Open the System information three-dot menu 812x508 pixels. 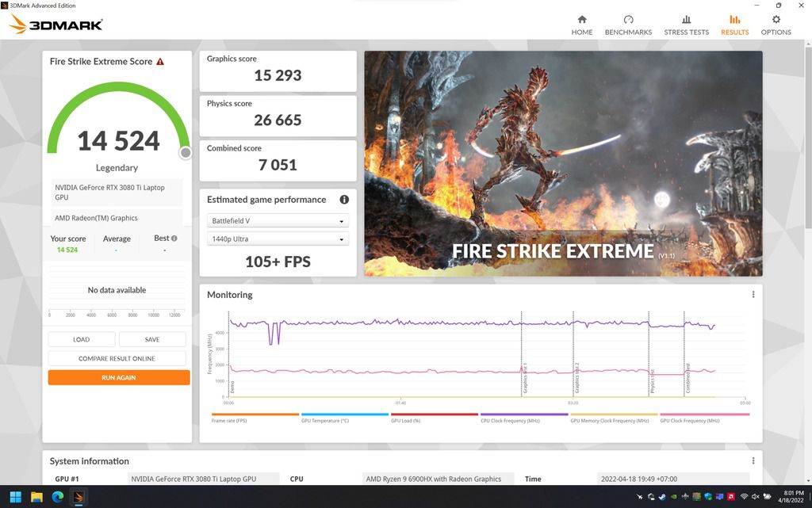(753, 460)
